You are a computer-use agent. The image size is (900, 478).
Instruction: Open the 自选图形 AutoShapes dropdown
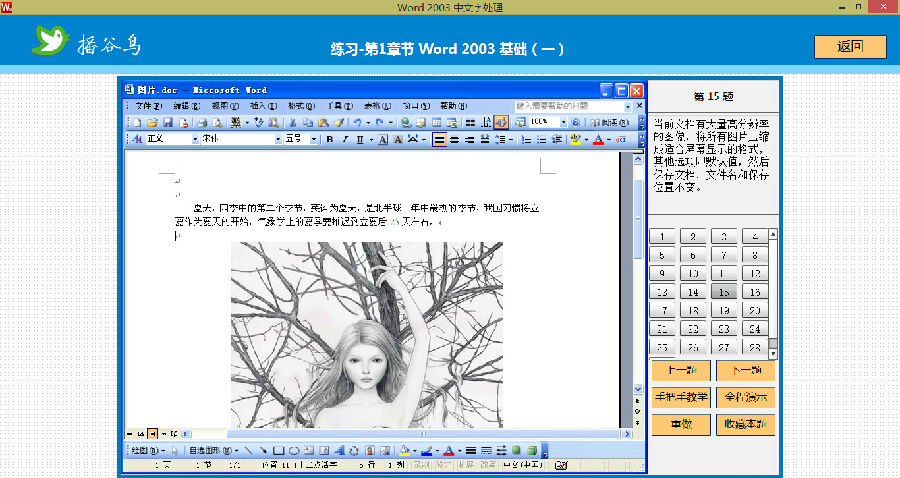point(214,450)
